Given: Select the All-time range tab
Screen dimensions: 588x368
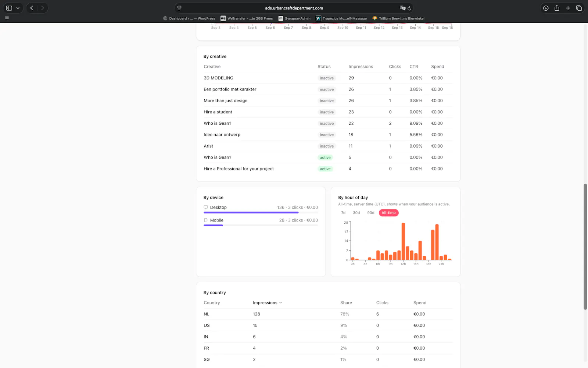Looking at the screenshot, I should pos(388,213).
